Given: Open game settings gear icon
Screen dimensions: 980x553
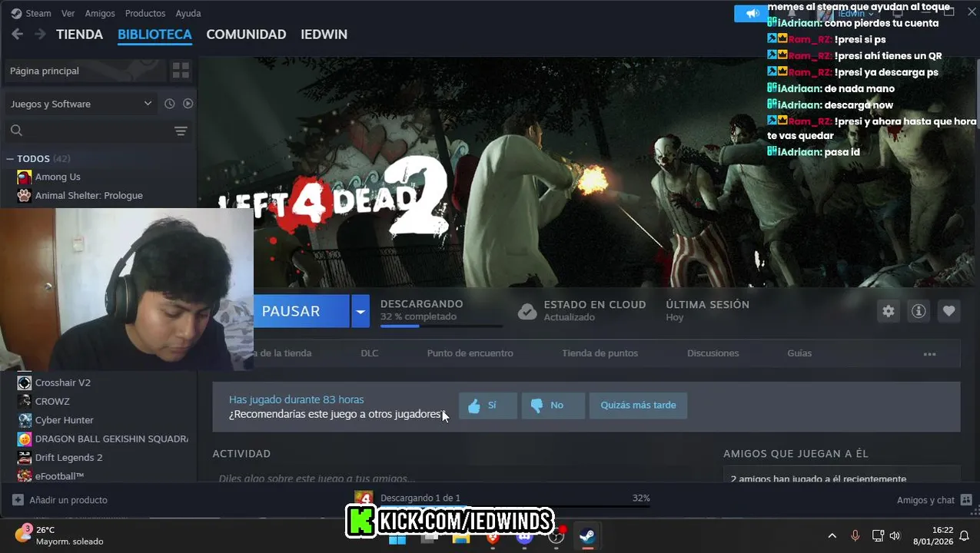Looking at the screenshot, I should 889,311.
